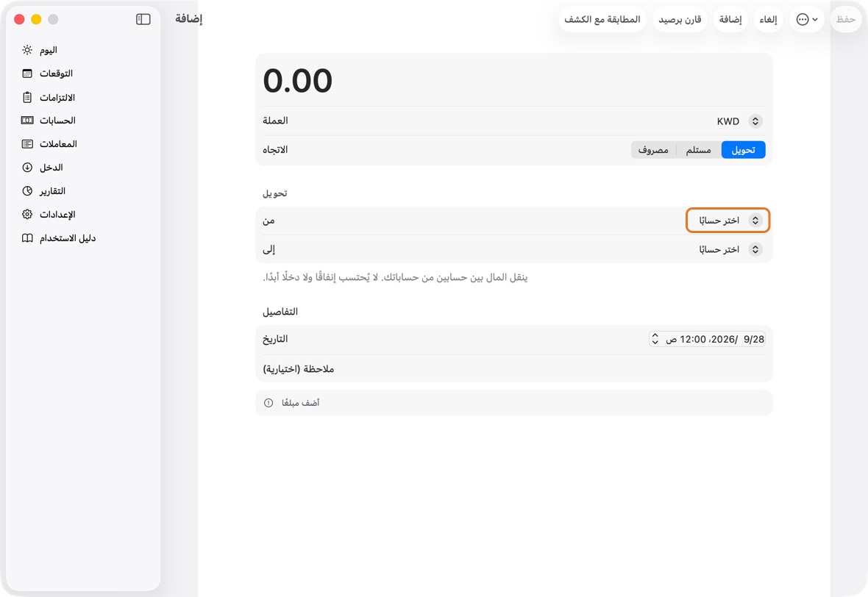Click المطابقة مع الكشف button

coord(602,19)
